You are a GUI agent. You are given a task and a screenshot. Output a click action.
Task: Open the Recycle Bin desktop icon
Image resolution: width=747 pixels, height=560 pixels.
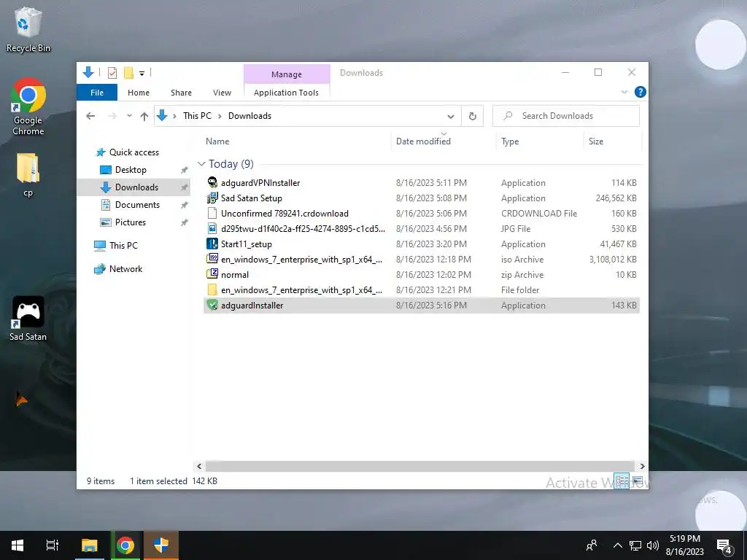28,29
